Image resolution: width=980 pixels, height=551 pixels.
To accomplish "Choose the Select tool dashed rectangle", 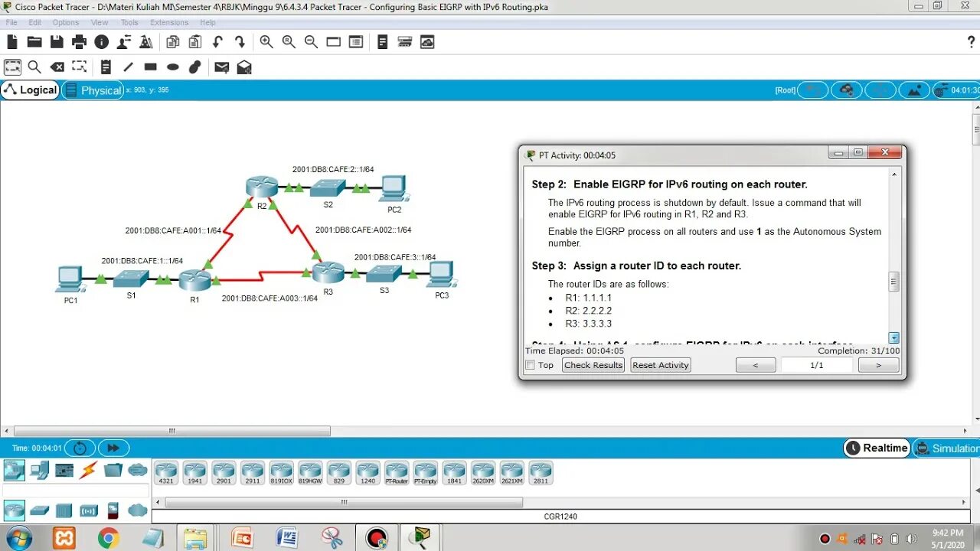I will point(12,67).
